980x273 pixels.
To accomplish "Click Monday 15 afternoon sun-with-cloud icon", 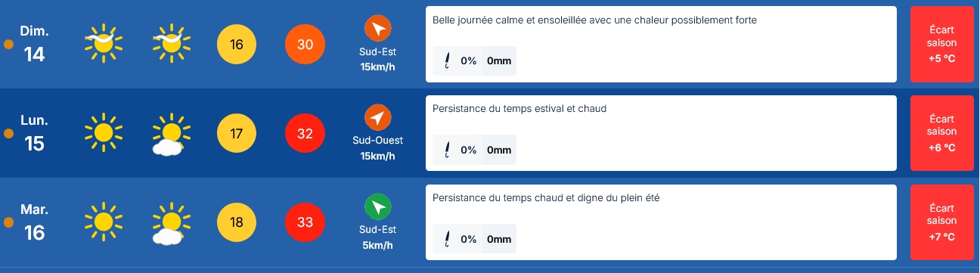I will point(169,135).
